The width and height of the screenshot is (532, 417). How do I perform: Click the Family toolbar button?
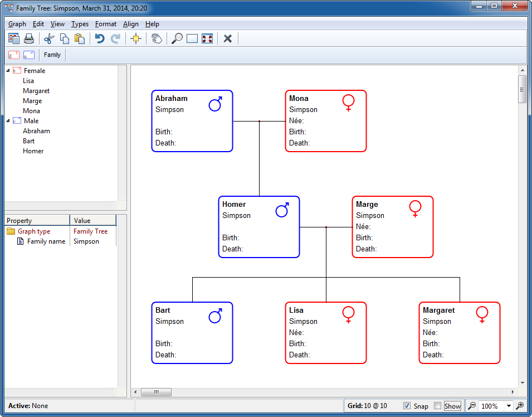(52, 55)
